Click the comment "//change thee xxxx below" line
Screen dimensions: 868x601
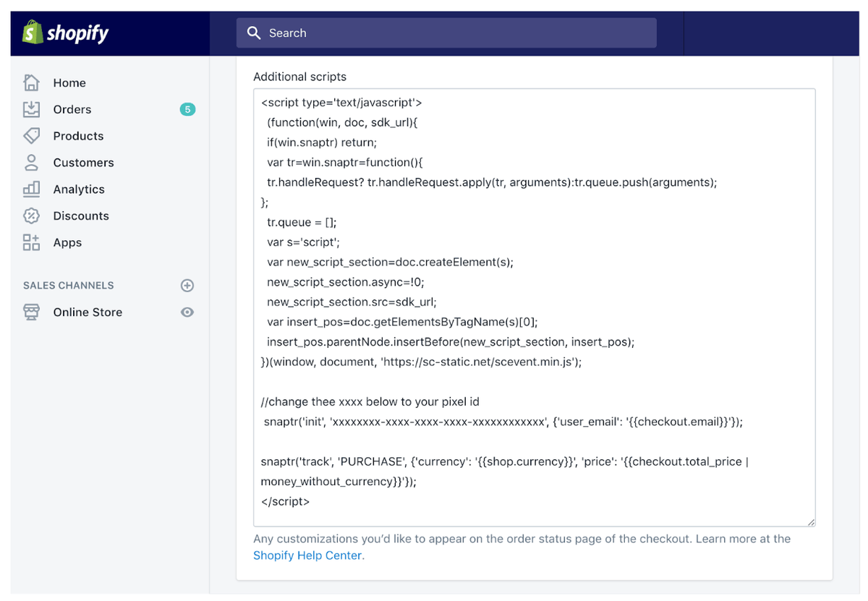point(370,401)
